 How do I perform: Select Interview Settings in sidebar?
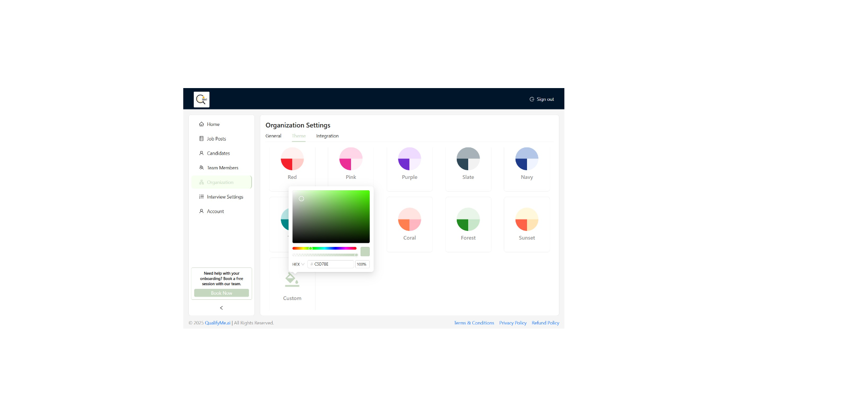[225, 197]
